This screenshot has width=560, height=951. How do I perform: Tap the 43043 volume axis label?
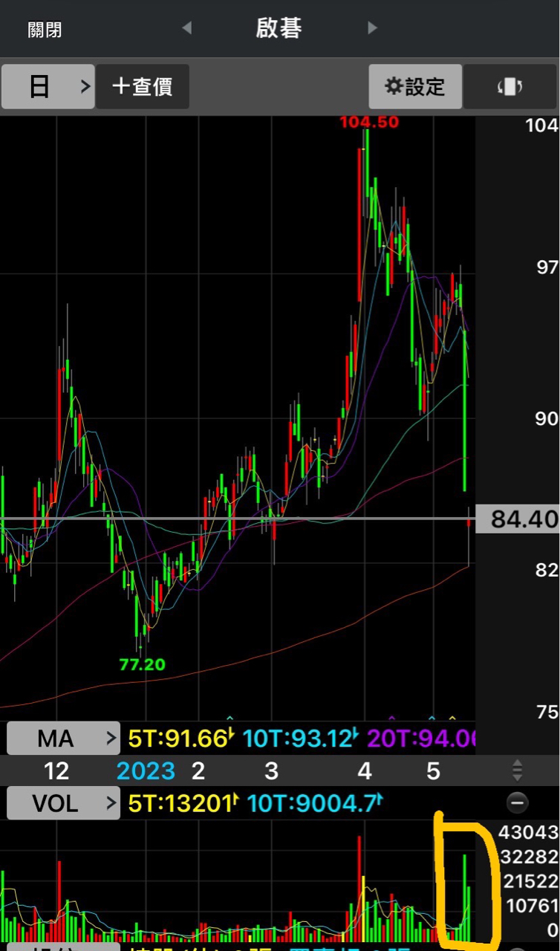click(528, 832)
